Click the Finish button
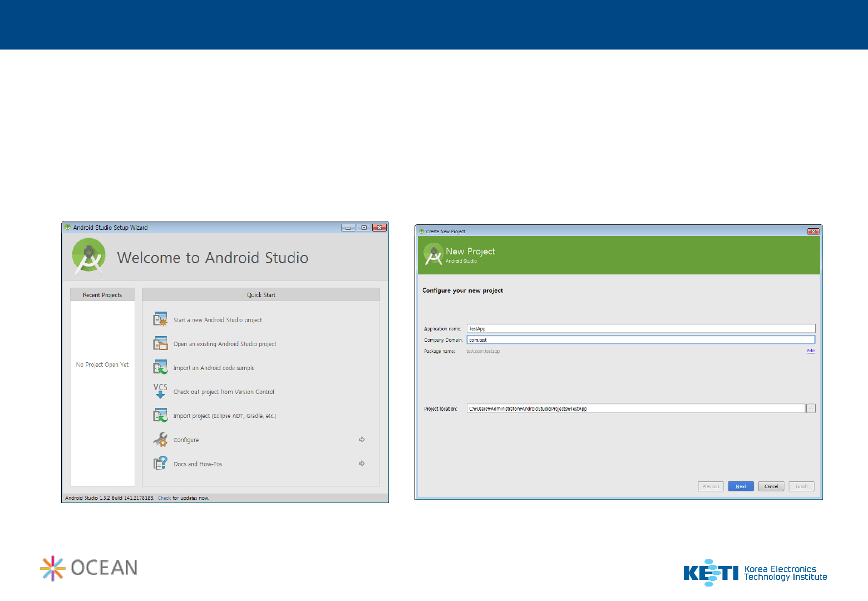868x601 pixels. coord(802,486)
